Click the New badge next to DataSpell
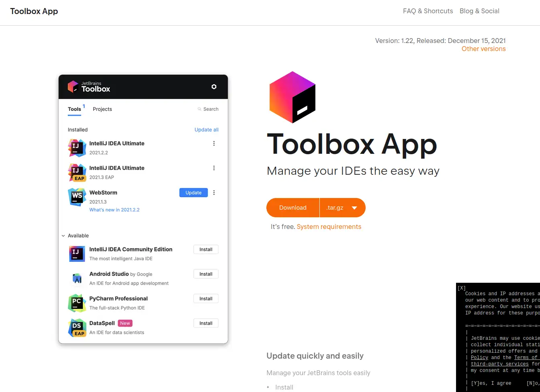Screen dimensions: 540x392 click(125, 323)
